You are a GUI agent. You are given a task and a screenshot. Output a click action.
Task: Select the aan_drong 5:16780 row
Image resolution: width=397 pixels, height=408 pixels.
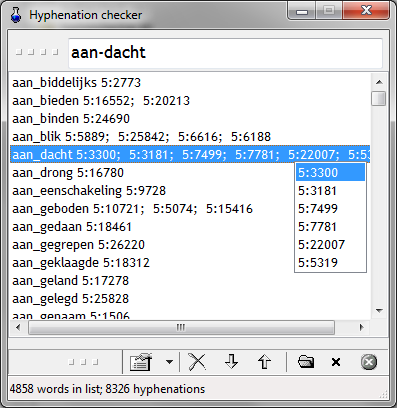[x=152, y=173]
